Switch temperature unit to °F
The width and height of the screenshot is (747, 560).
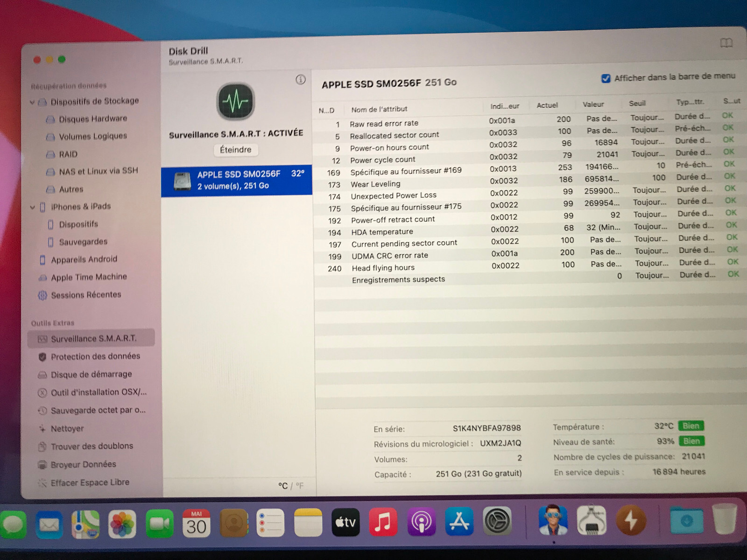tap(299, 486)
